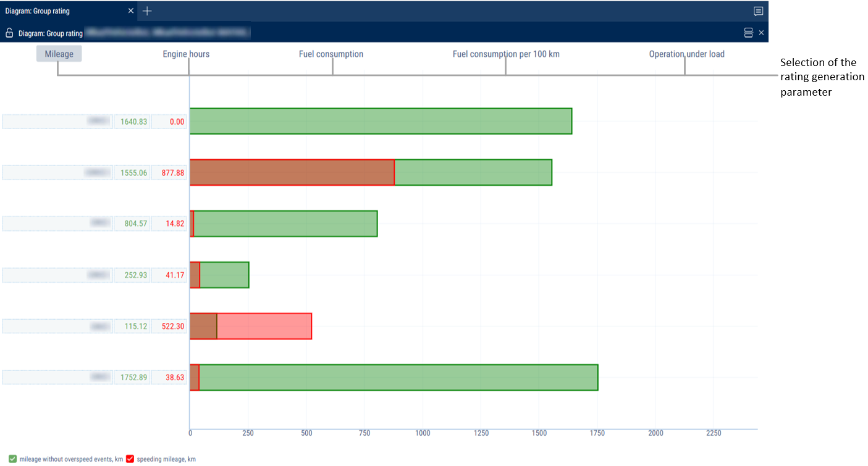The width and height of the screenshot is (868, 466).
Task: Click the green value 804.57
Action: pyautogui.click(x=132, y=223)
